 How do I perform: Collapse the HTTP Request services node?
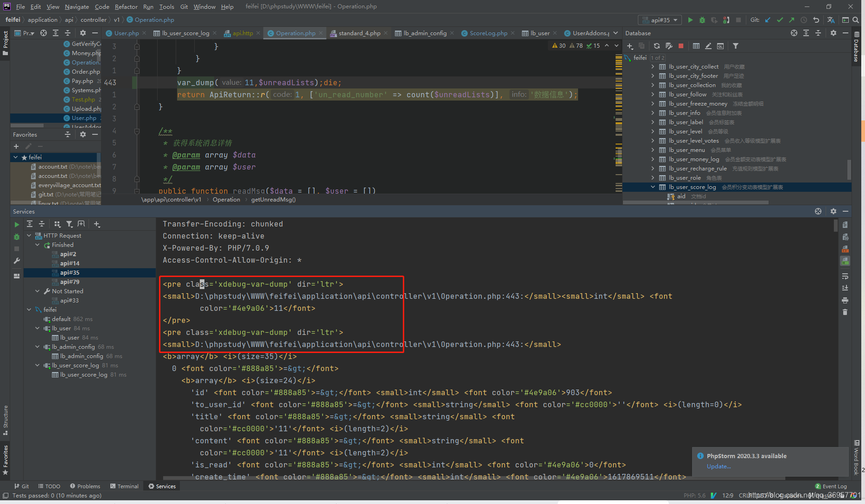tap(29, 236)
